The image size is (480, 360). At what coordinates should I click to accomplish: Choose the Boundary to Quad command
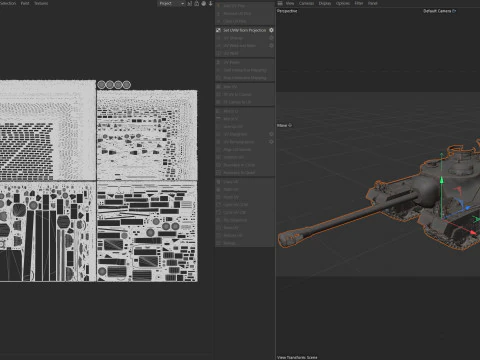coord(245,173)
